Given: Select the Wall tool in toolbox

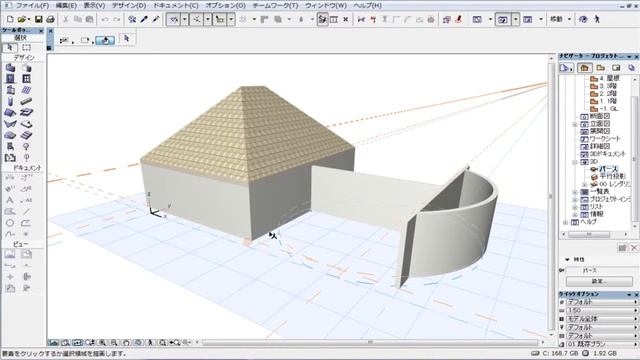Looking at the screenshot, I should tap(10, 68).
